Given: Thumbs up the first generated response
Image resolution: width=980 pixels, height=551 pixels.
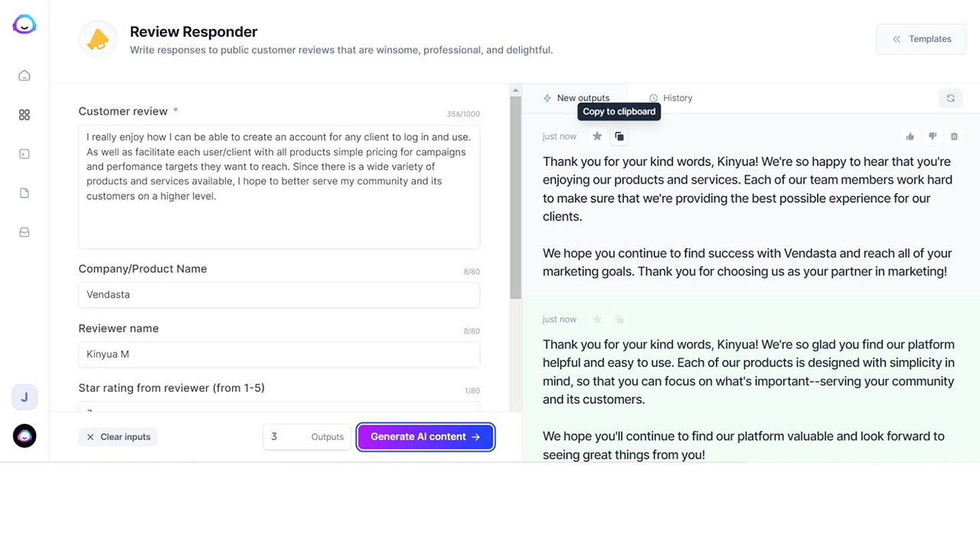Looking at the screenshot, I should pos(910,136).
